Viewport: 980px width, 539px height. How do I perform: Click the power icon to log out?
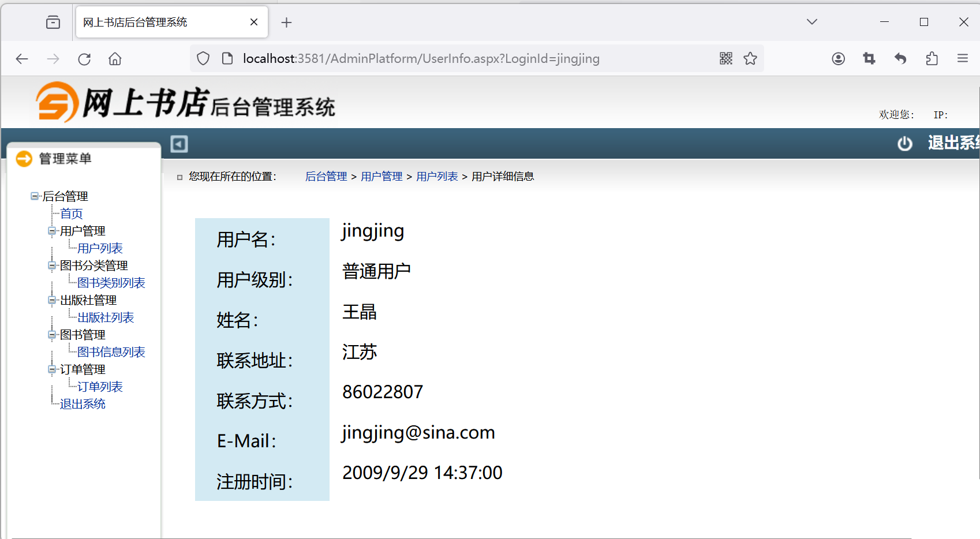point(904,144)
